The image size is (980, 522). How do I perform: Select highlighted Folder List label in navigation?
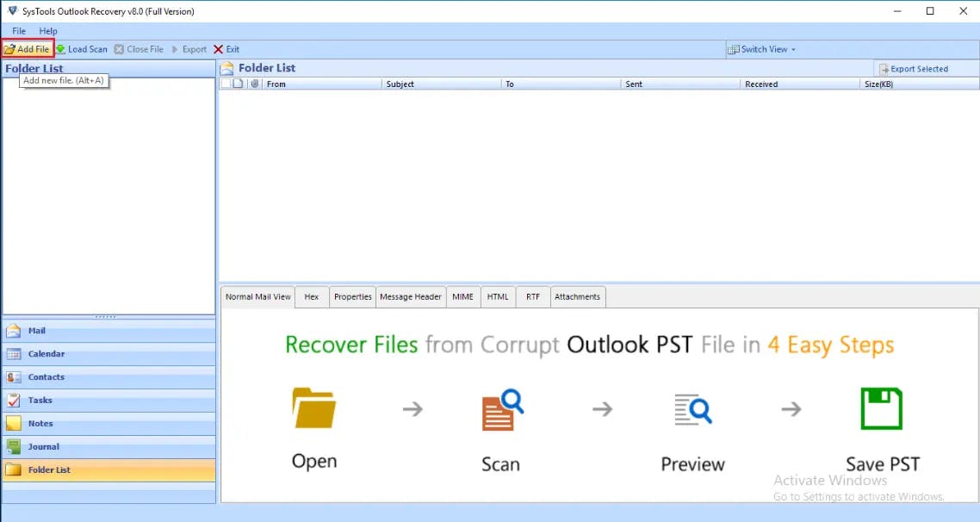coord(49,469)
